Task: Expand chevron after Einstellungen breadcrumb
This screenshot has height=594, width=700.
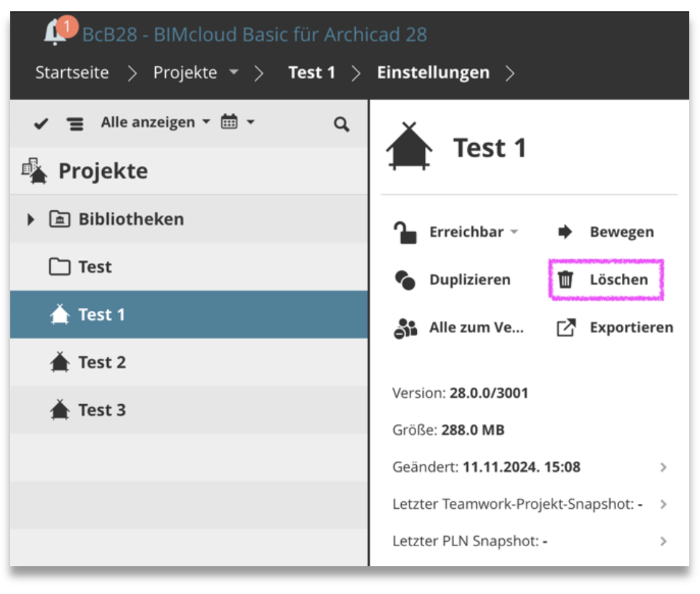Action: point(510,73)
